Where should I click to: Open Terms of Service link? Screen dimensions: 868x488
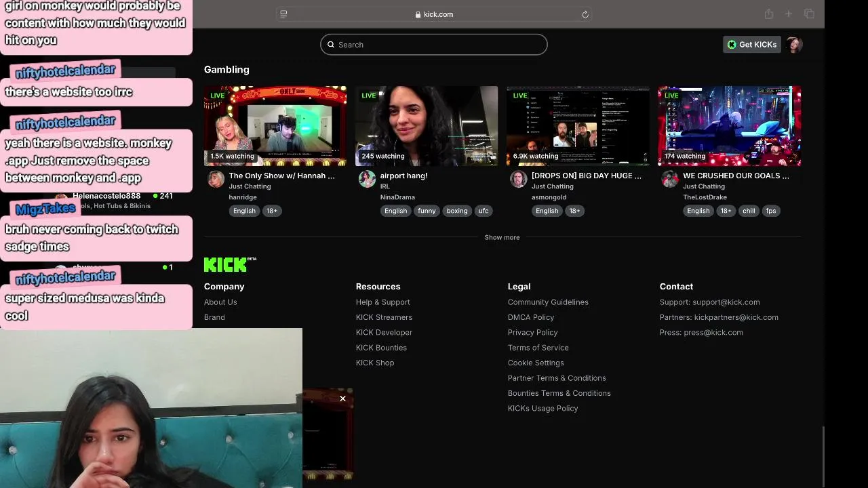coord(538,348)
